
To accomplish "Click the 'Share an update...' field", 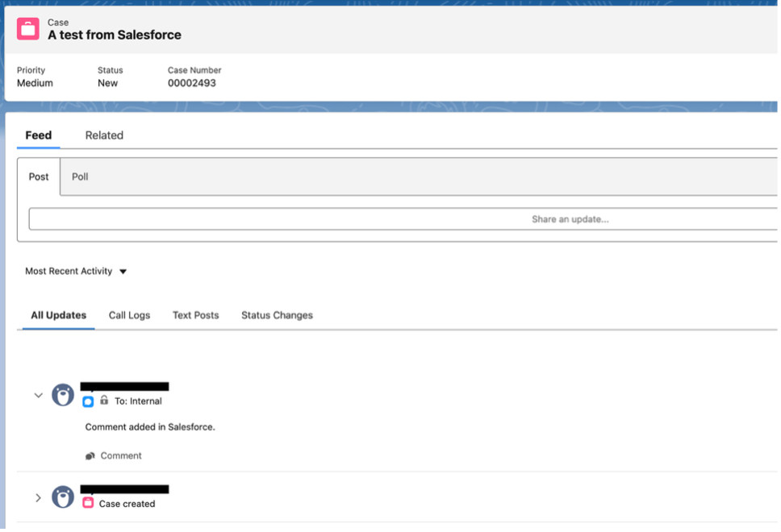I will pos(403,219).
